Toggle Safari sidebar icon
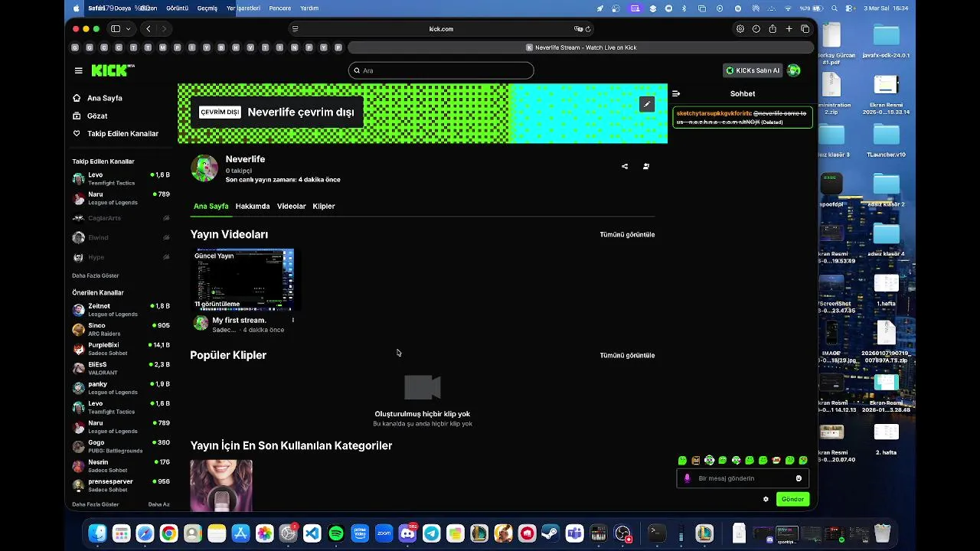The height and width of the screenshot is (551, 980). pyautogui.click(x=116, y=29)
